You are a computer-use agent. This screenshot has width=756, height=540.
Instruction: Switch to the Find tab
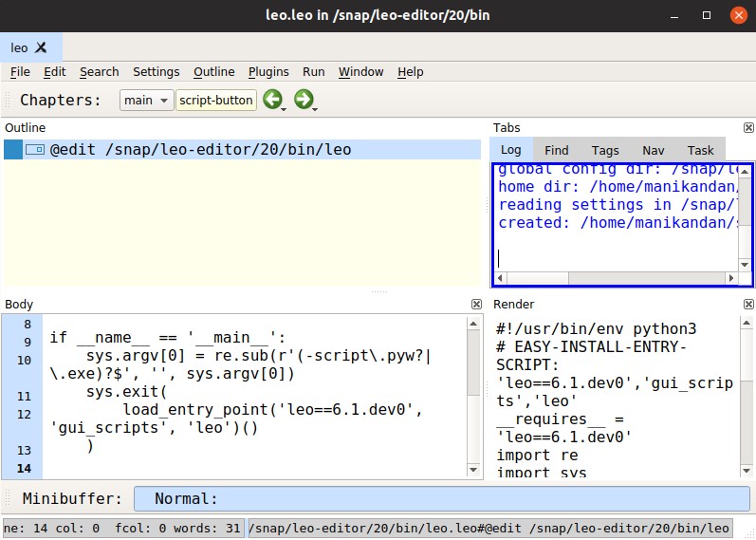[557, 151]
